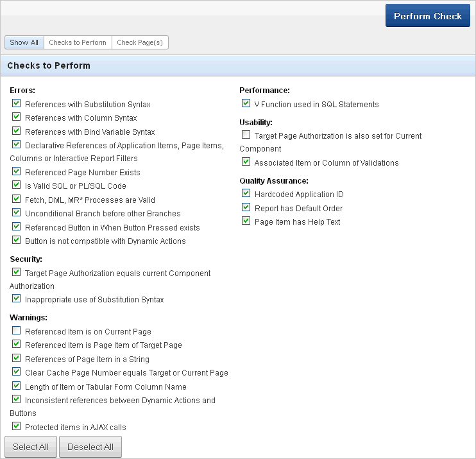The height and width of the screenshot is (459, 476).
Task: Click the Warnings: heading
Action: tap(28, 318)
